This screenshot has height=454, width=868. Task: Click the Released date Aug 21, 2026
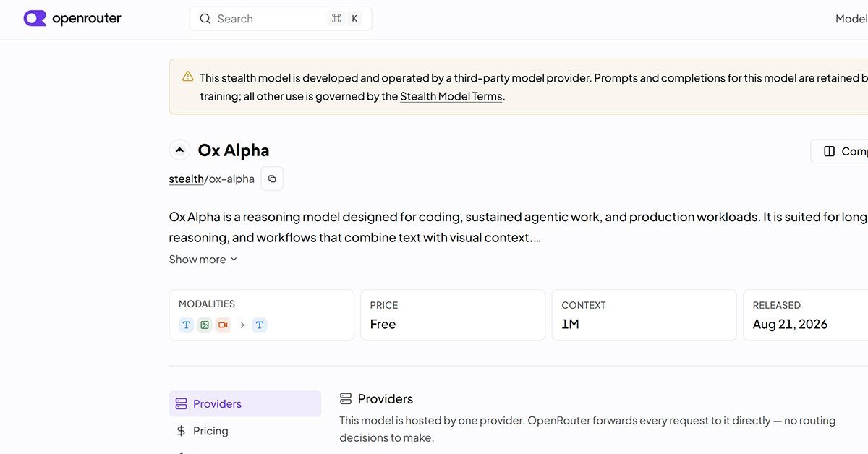[790, 324]
